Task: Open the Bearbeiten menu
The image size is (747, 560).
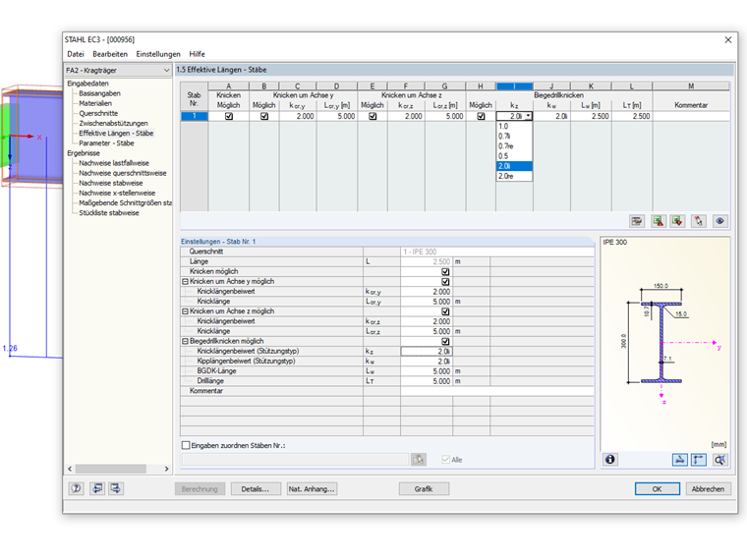Action: [x=110, y=54]
